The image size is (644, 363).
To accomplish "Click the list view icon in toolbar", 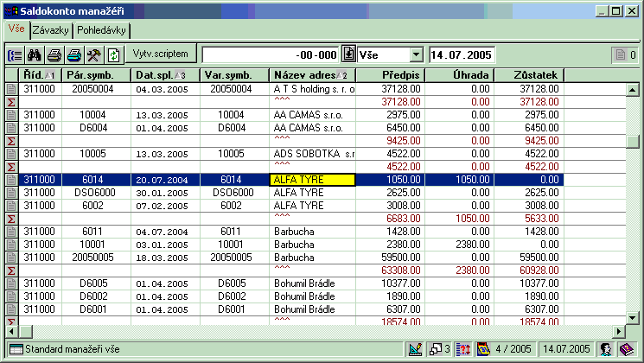I will point(15,54).
